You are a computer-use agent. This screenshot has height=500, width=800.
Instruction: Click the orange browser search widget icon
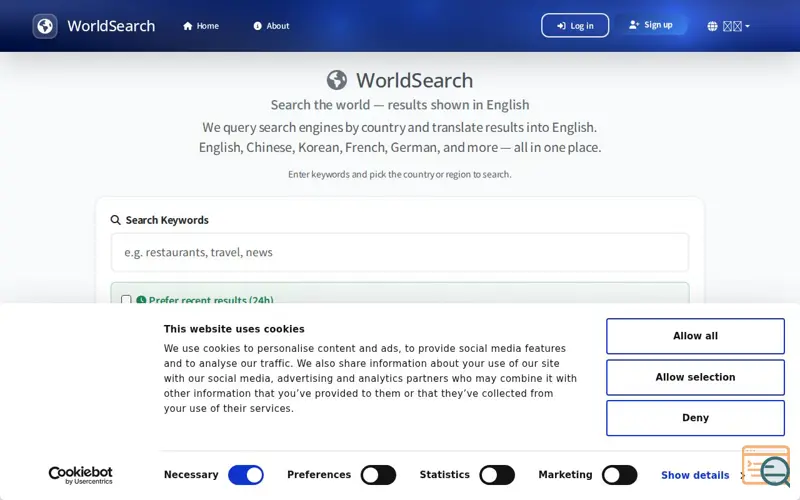tap(766, 466)
